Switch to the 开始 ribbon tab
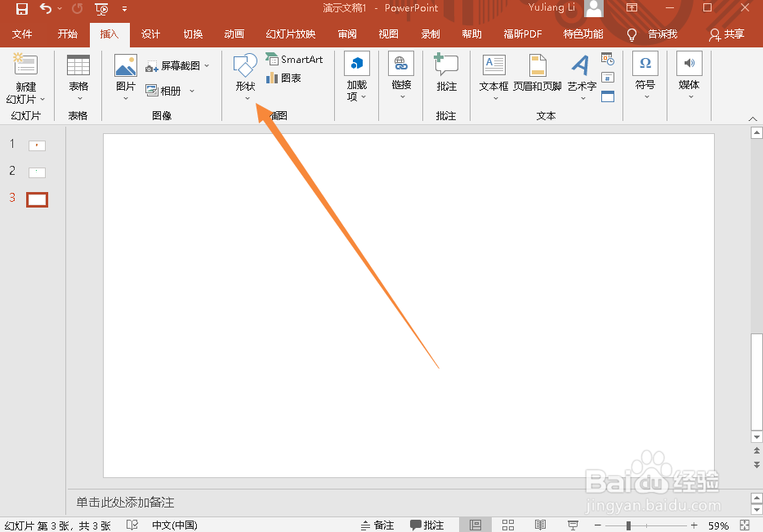This screenshot has height=532, width=763. tap(67, 34)
